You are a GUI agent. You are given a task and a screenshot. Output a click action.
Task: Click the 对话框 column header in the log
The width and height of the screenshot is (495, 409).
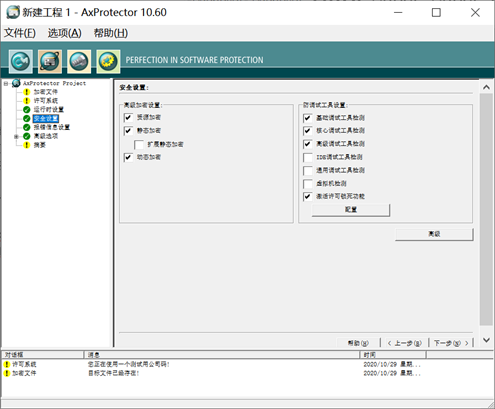click(x=42, y=355)
